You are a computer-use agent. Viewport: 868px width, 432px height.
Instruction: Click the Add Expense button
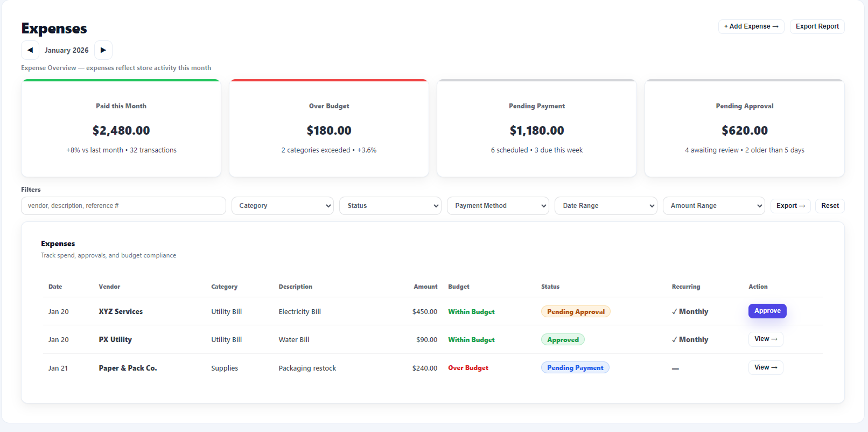coord(751,26)
